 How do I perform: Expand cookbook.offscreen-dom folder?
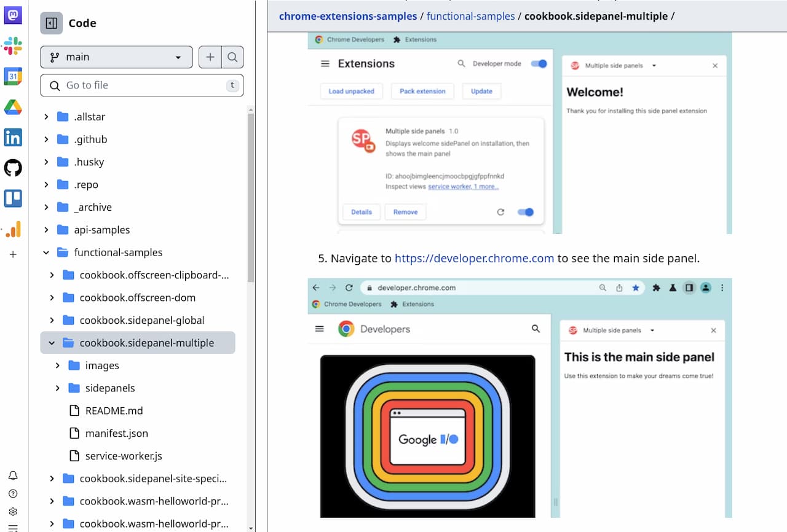(x=52, y=298)
